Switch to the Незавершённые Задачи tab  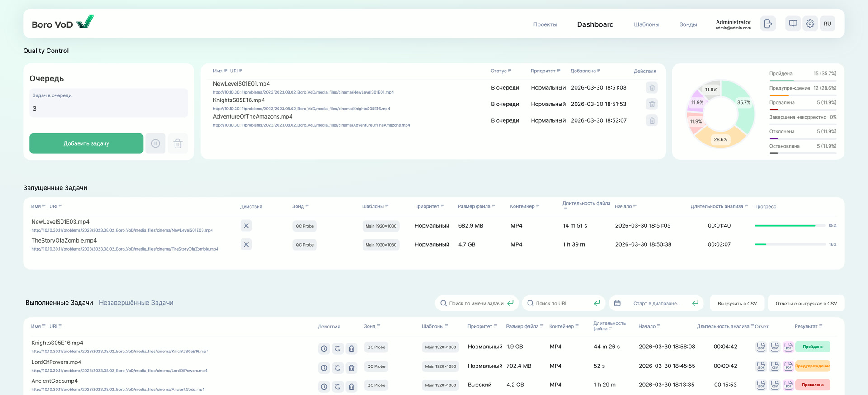click(x=136, y=303)
